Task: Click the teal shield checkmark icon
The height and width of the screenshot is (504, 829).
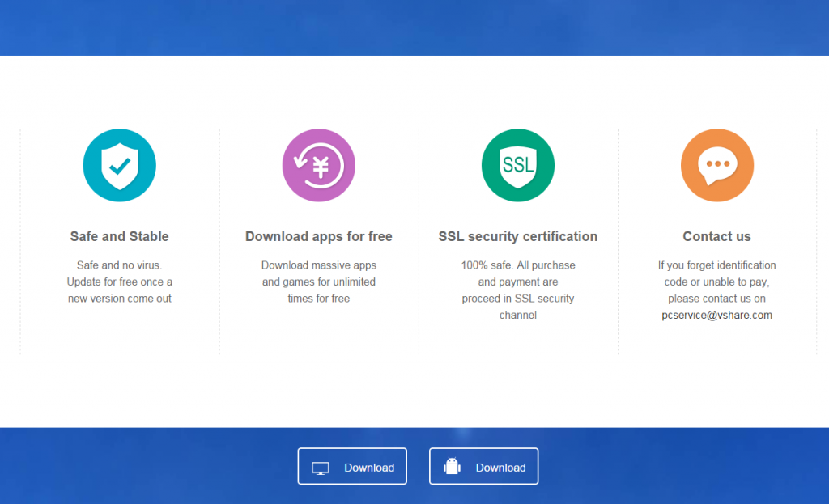Action: coord(120,165)
